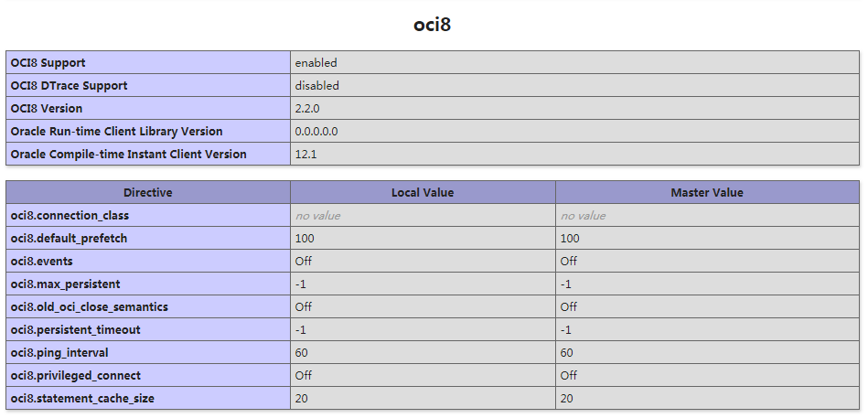This screenshot has height=418, width=868.
Task: Select the oci8.old_oci_close_semantics directive name
Action: 90,307
